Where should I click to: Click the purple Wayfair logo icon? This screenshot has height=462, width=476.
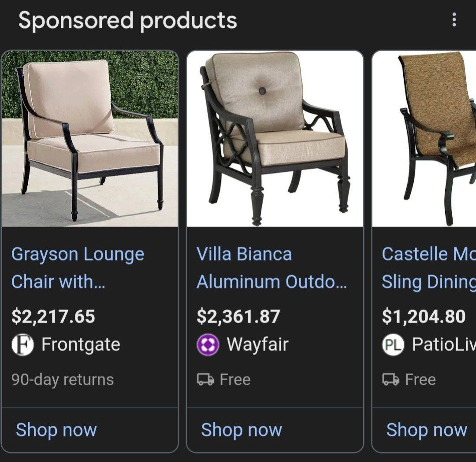click(x=207, y=345)
